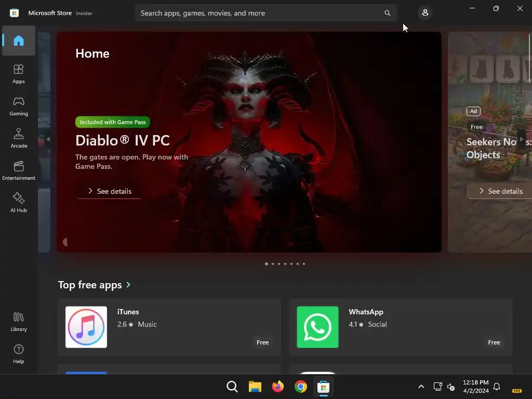Open the user account profile icon
532x399 pixels.
click(x=425, y=13)
